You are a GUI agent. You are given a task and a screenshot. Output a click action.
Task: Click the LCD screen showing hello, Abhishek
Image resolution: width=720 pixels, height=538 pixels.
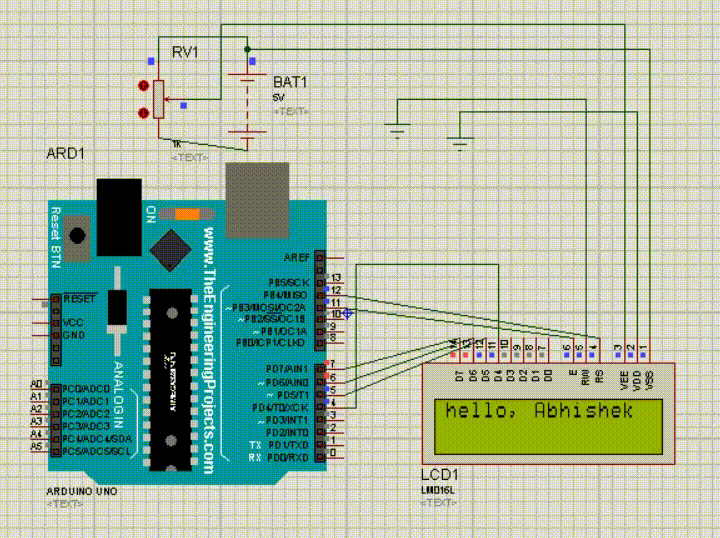click(x=549, y=427)
